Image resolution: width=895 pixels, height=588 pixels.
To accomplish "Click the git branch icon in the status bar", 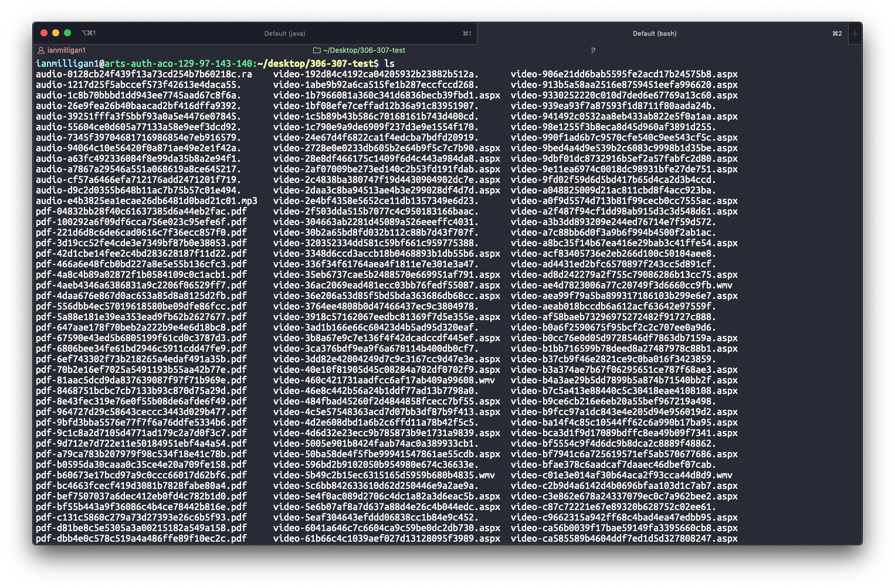I will [x=594, y=50].
